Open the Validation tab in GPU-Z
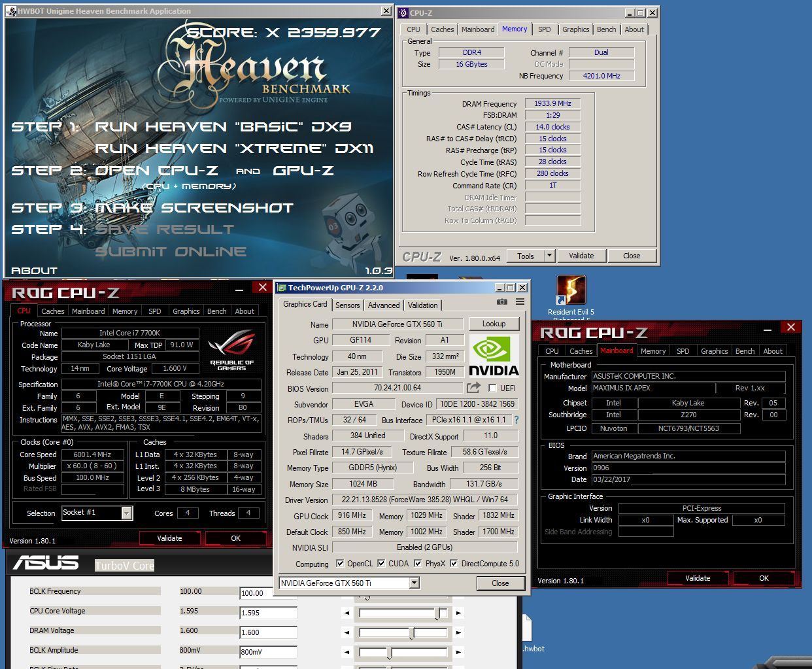This screenshot has height=669, width=812. (x=423, y=305)
